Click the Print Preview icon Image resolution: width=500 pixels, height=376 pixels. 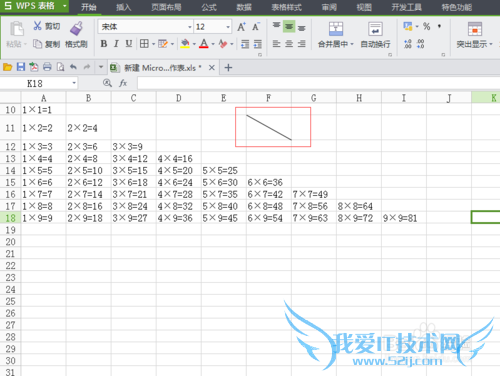point(60,67)
